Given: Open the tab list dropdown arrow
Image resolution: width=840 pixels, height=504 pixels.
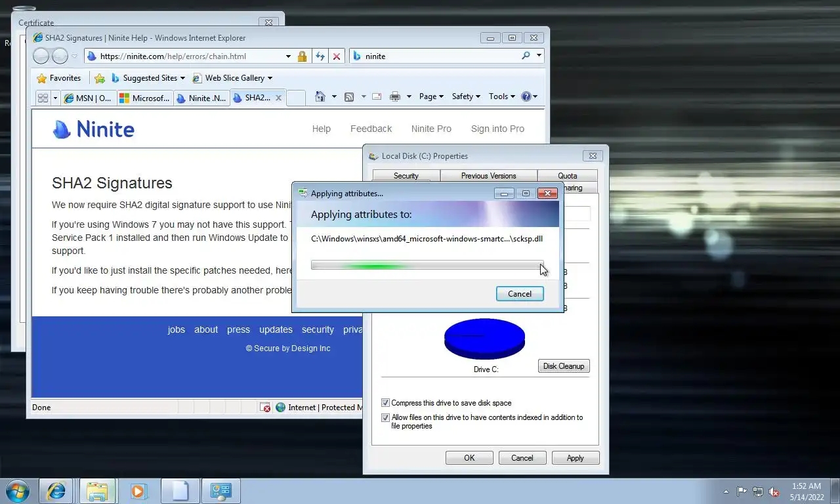Looking at the screenshot, I should point(55,98).
